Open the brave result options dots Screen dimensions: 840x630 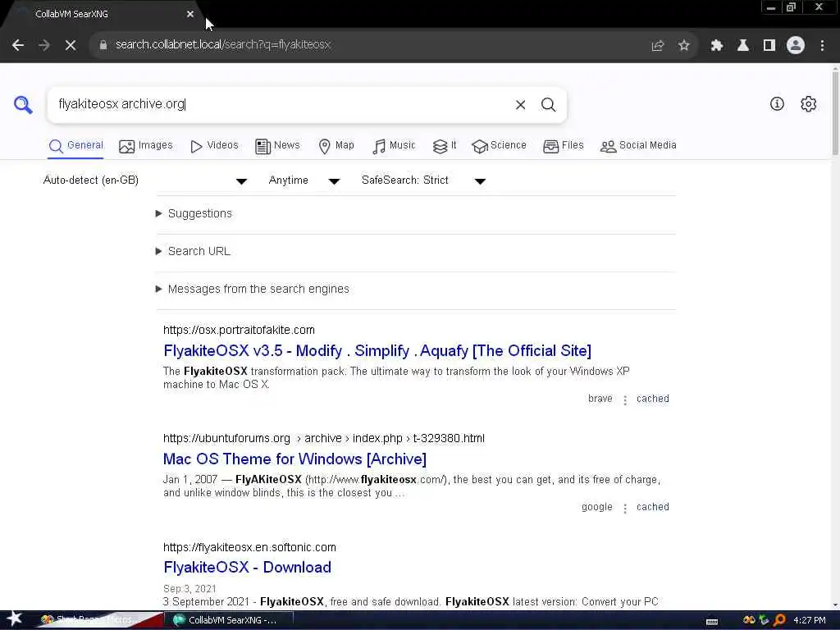pyautogui.click(x=624, y=399)
